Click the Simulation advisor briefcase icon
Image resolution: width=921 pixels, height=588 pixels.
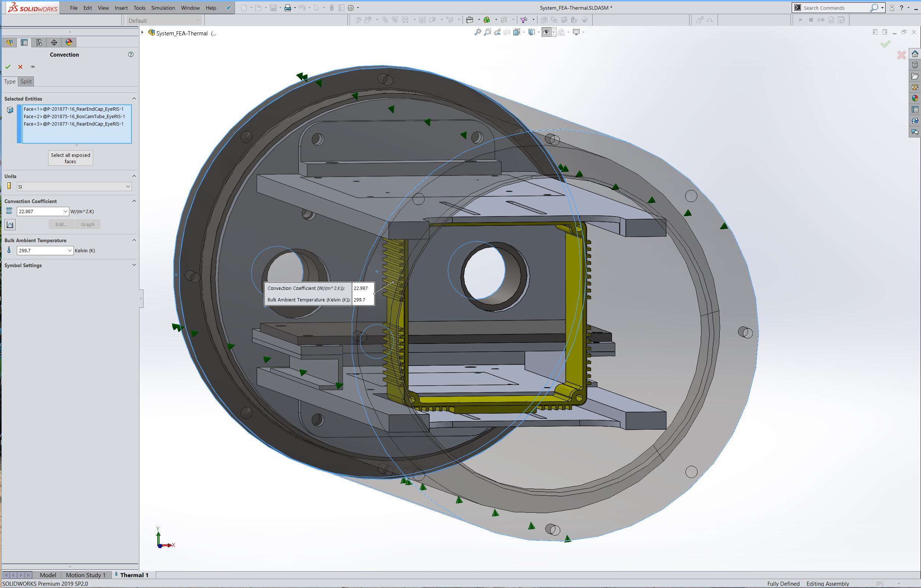[470, 20]
